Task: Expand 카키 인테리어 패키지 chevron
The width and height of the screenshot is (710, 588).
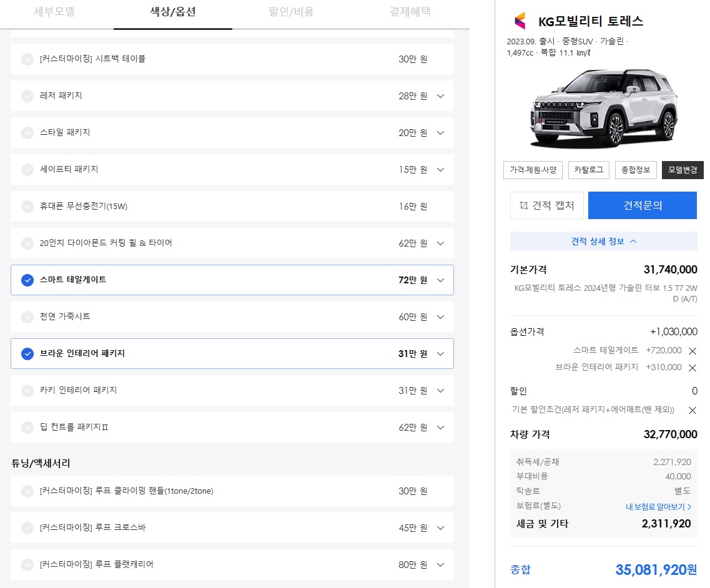Action: coord(441,390)
